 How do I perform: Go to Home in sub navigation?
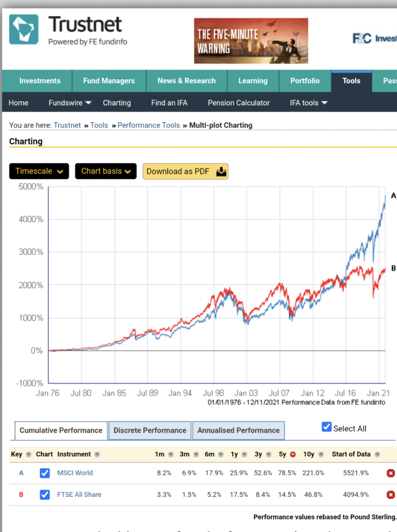tap(18, 103)
